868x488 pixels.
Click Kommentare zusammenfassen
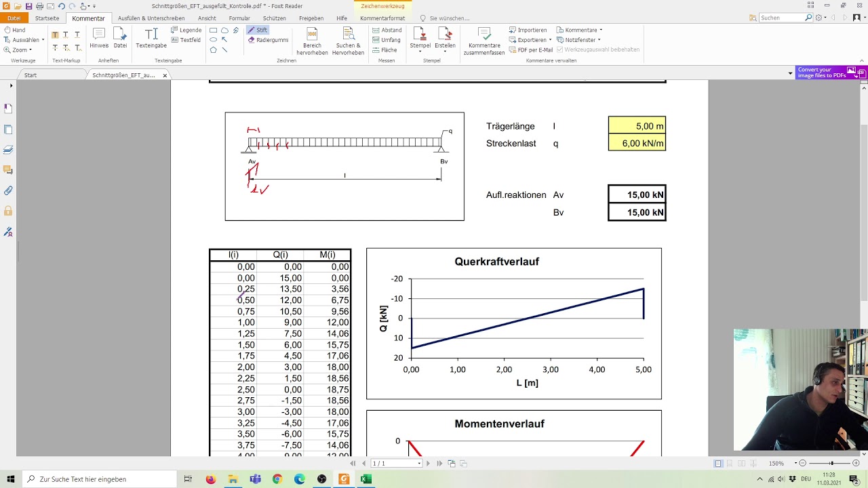click(x=484, y=41)
